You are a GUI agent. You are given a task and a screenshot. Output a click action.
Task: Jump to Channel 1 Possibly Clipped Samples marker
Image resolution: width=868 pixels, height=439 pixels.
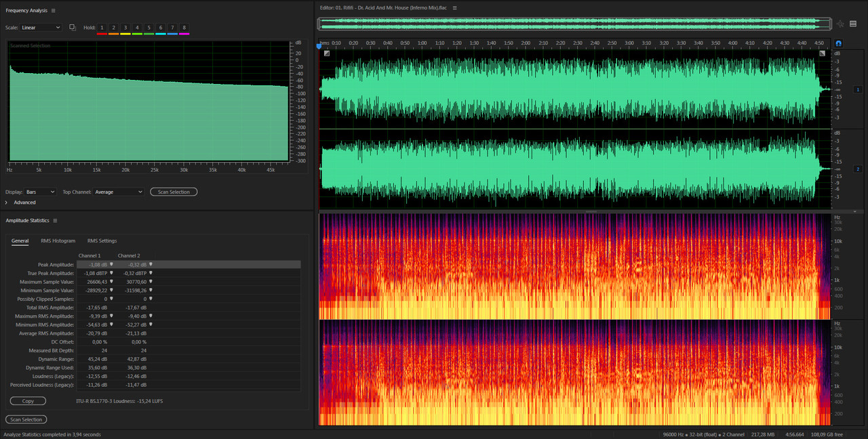point(111,299)
